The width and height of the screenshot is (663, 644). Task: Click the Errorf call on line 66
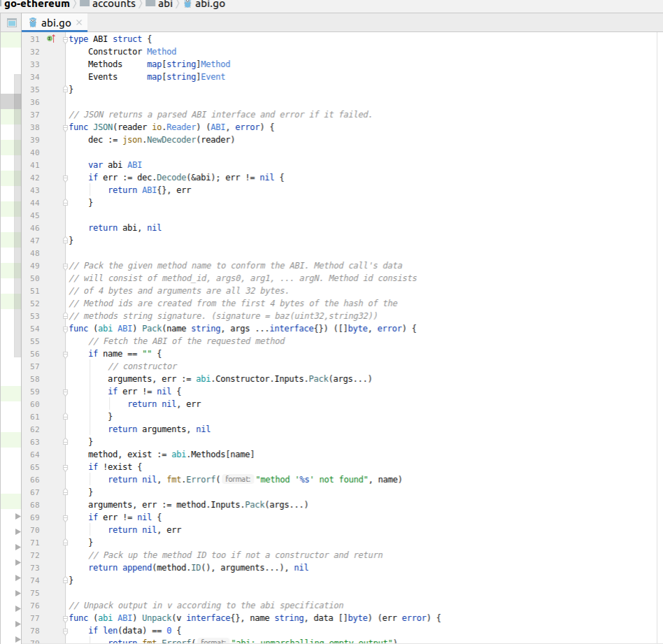point(201,479)
